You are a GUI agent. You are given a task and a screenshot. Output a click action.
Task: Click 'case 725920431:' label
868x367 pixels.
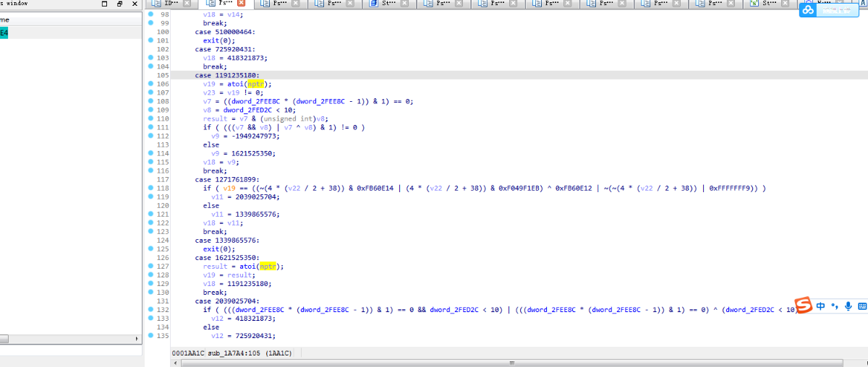225,49
